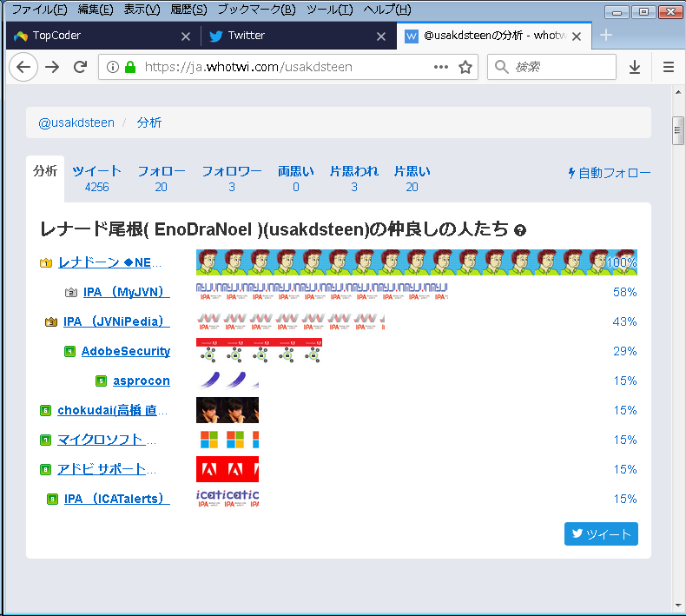Click rank 9 badge beside IPA (ICATalerts)
This screenshot has width=686, height=616.
(x=52, y=499)
